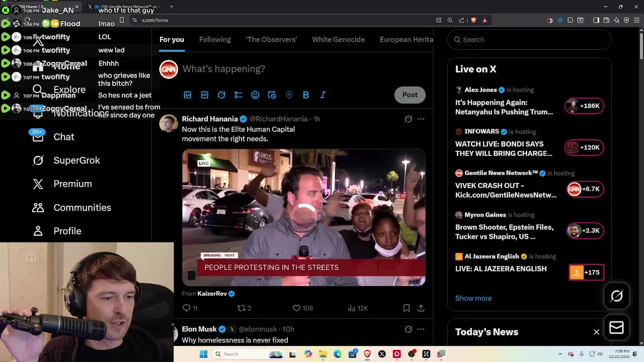
Task: Close the Today's News panel
Action: [x=596, y=332]
